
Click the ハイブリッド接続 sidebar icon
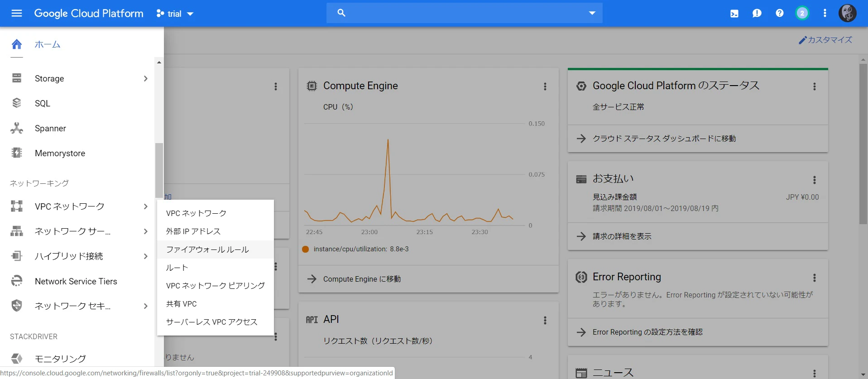click(x=17, y=256)
